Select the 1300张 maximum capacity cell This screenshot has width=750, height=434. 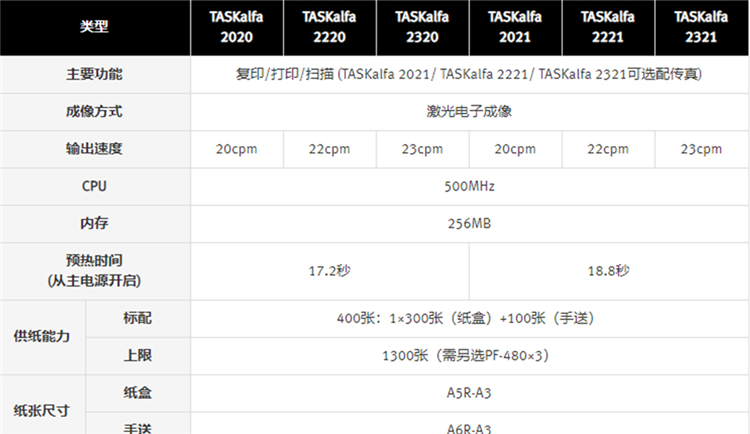point(469,355)
